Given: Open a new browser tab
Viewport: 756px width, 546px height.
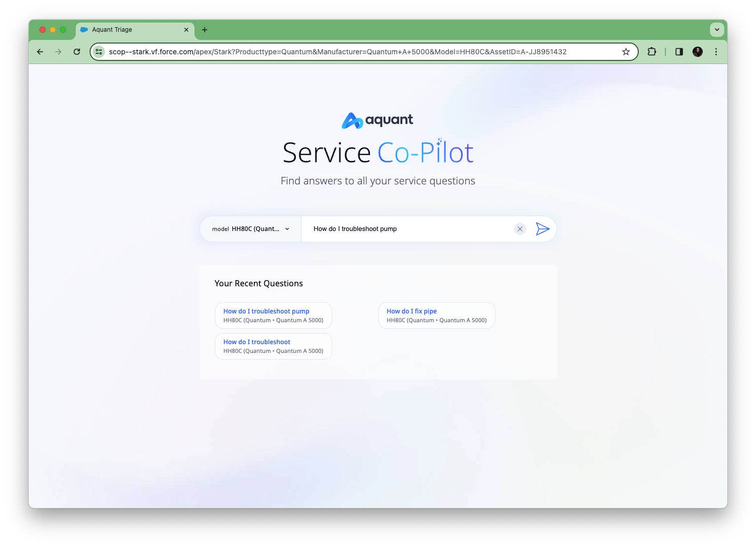Looking at the screenshot, I should coord(205,30).
